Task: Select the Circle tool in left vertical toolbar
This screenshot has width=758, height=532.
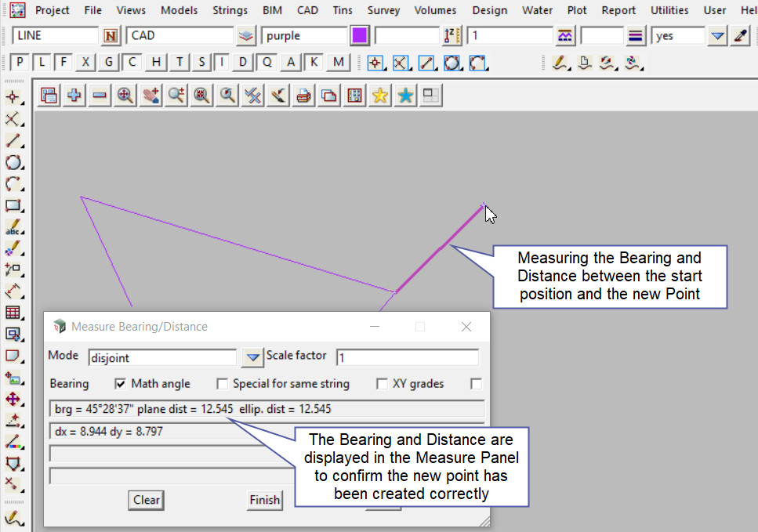Action: (x=13, y=162)
